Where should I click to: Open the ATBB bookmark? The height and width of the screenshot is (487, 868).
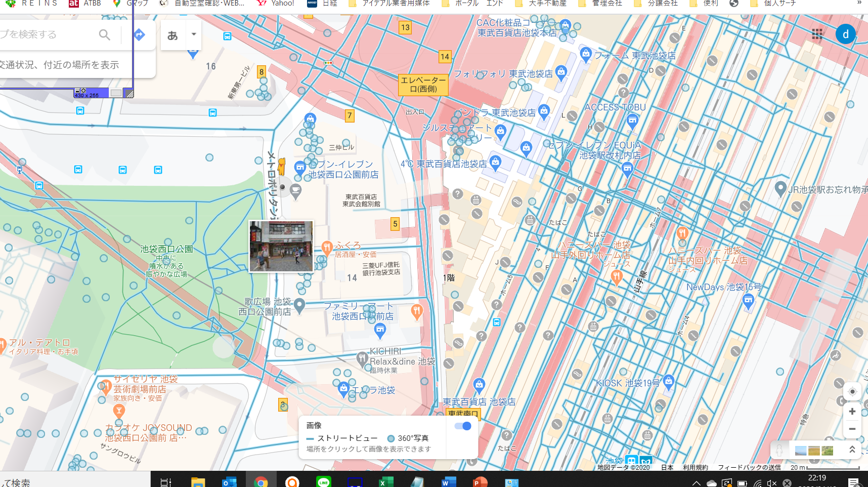tap(85, 3)
